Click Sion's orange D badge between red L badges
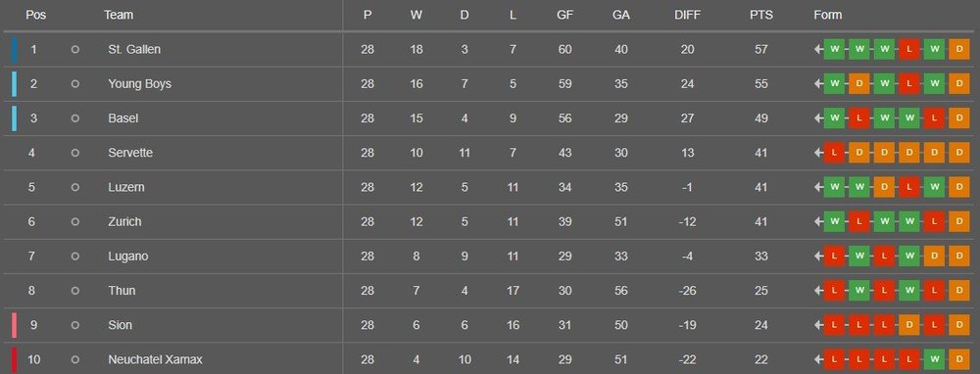980x374 pixels. pos(908,325)
